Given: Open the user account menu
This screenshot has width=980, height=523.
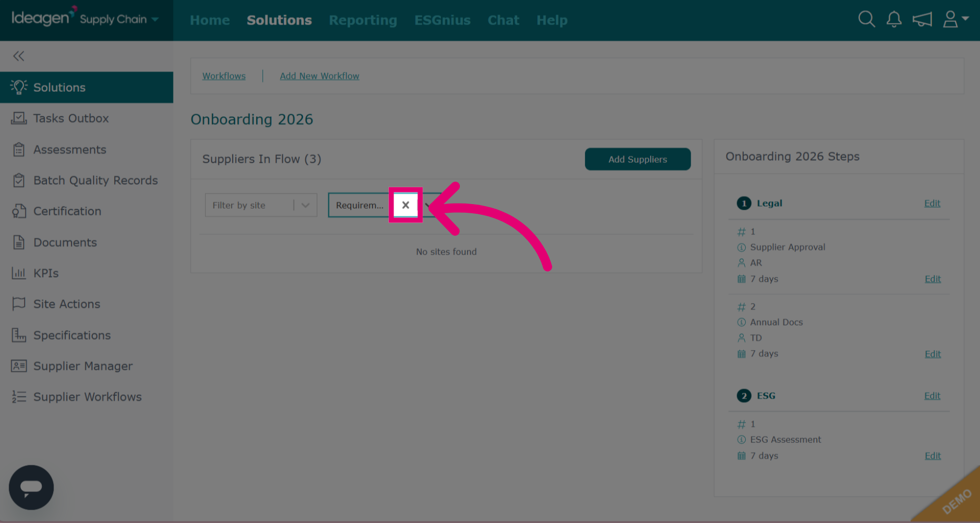Looking at the screenshot, I should pos(955,19).
